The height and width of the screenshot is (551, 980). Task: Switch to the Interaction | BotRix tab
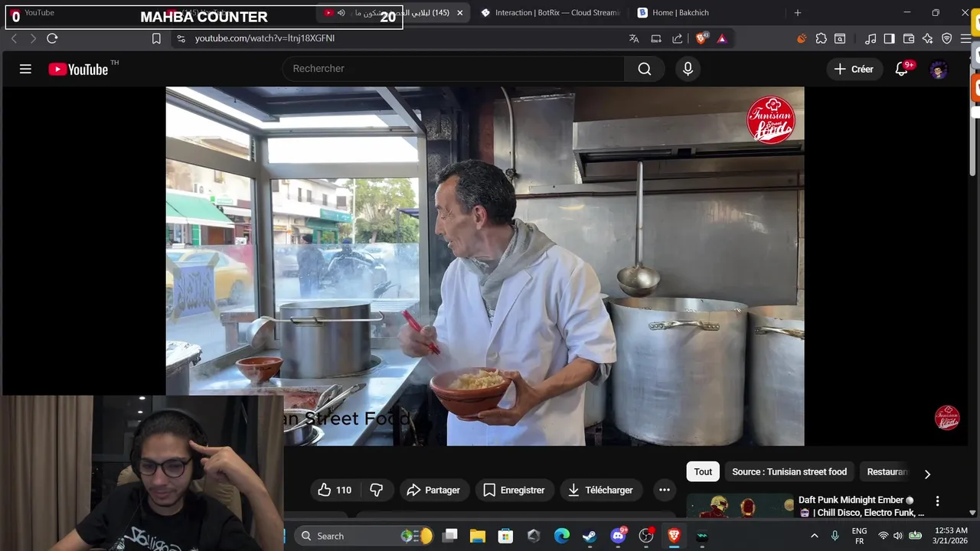coord(551,13)
